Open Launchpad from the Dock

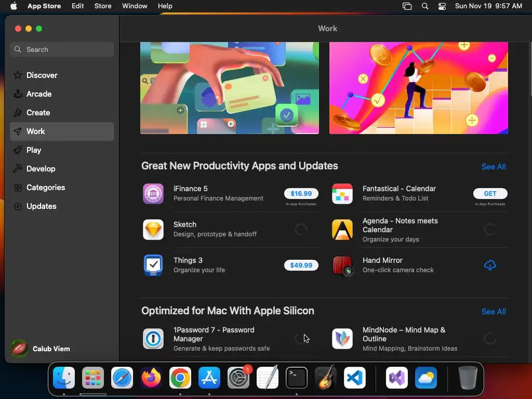point(93,378)
